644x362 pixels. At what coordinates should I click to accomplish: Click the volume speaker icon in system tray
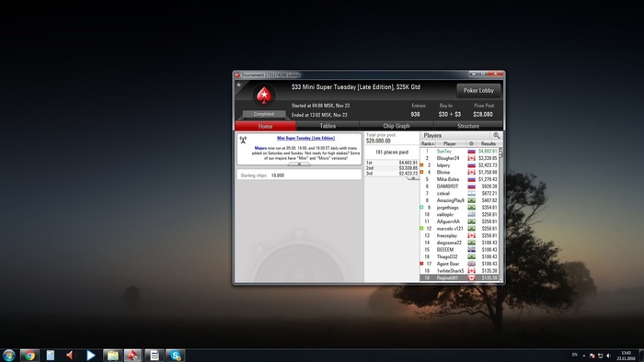click(x=609, y=356)
